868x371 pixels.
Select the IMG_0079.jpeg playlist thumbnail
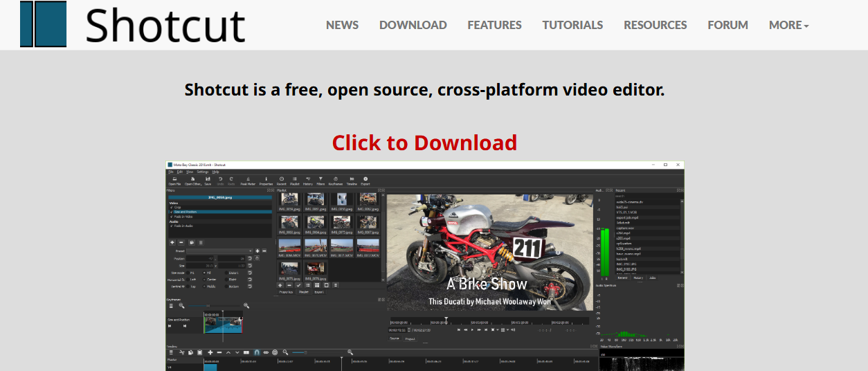coord(316,269)
